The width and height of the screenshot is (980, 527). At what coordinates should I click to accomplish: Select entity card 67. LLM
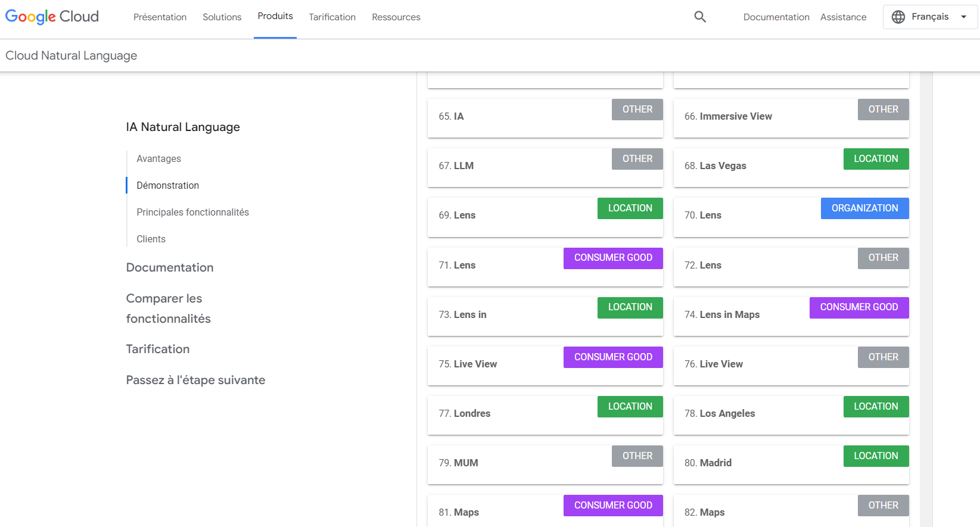pyautogui.click(x=545, y=167)
